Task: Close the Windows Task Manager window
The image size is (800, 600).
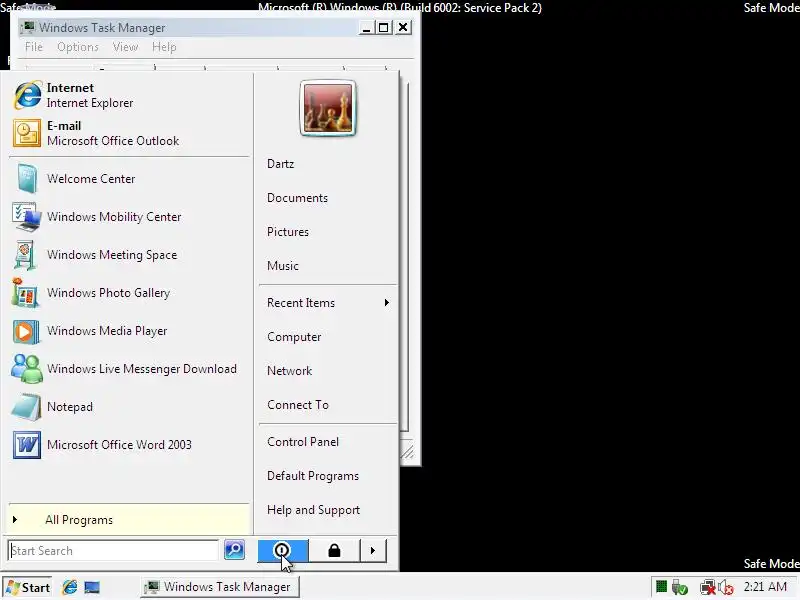Action: pyautogui.click(x=403, y=27)
